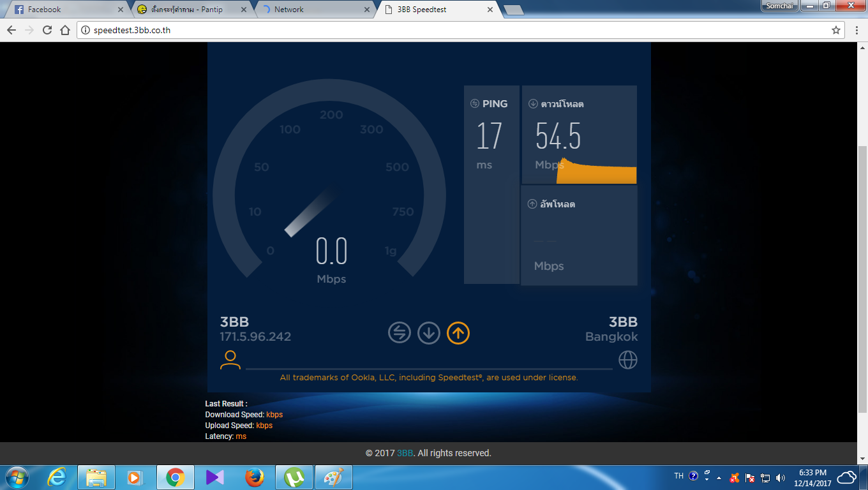Click the Download Speed last result line
Screen dimensions: 868x490
click(244, 415)
